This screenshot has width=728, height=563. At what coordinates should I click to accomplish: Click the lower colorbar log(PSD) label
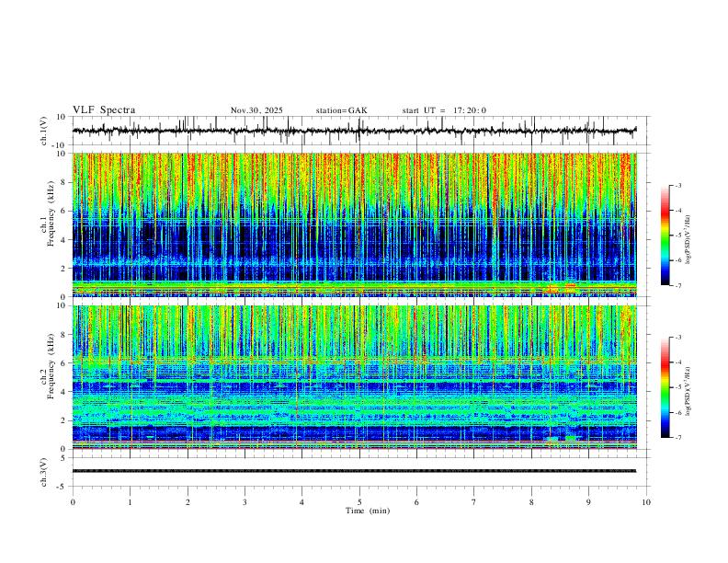pyautogui.click(x=688, y=391)
